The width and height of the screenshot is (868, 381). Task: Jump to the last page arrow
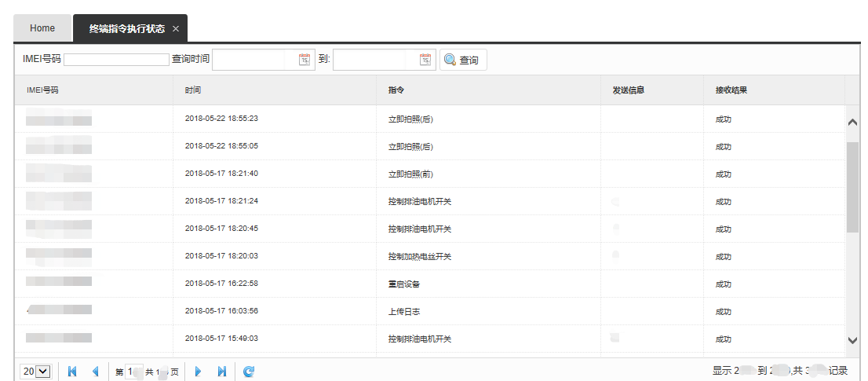(x=222, y=372)
